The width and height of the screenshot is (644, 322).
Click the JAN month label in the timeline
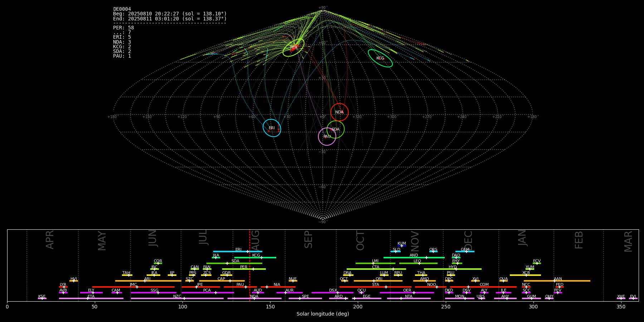coord(522,238)
